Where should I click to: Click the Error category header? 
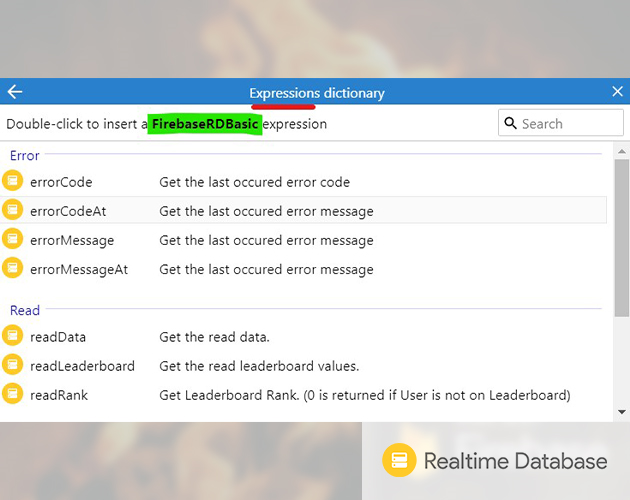(x=25, y=155)
